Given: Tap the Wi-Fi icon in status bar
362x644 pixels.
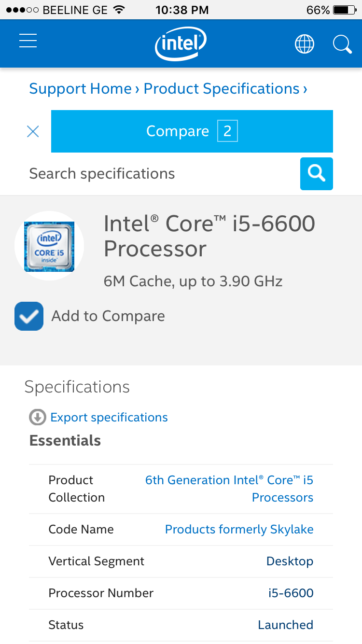Looking at the screenshot, I should (119, 10).
